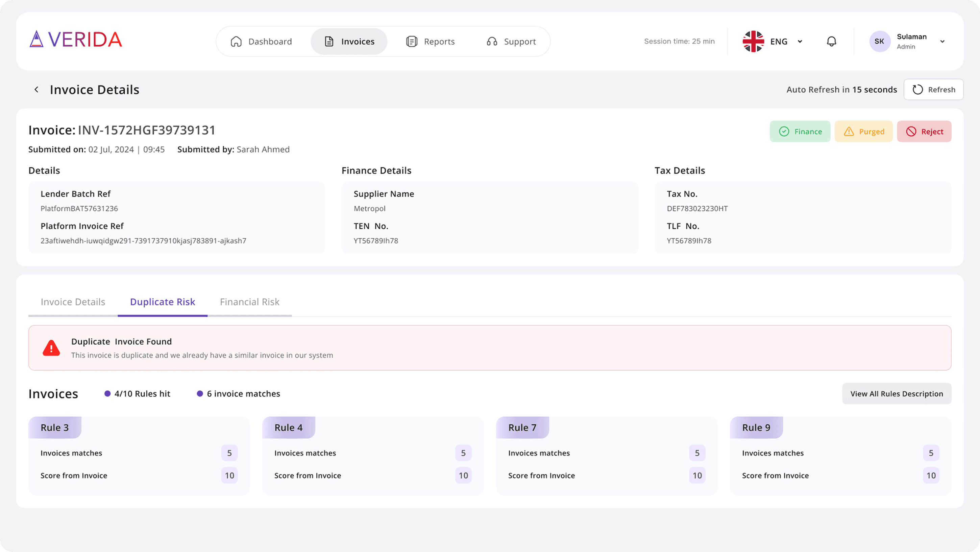The height and width of the screenshot is (552, 980).
Task: Click the Verida logo
Action: coord(76,40)
